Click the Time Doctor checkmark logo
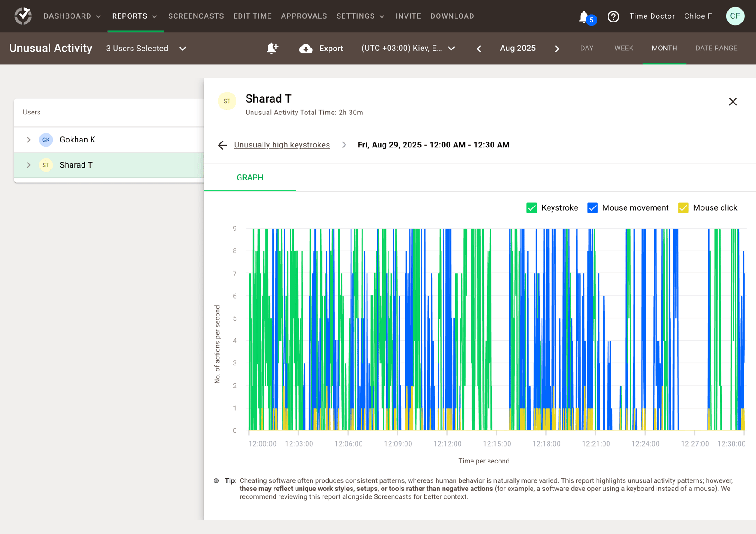The image size is (756, 534). tap(22, 15)
